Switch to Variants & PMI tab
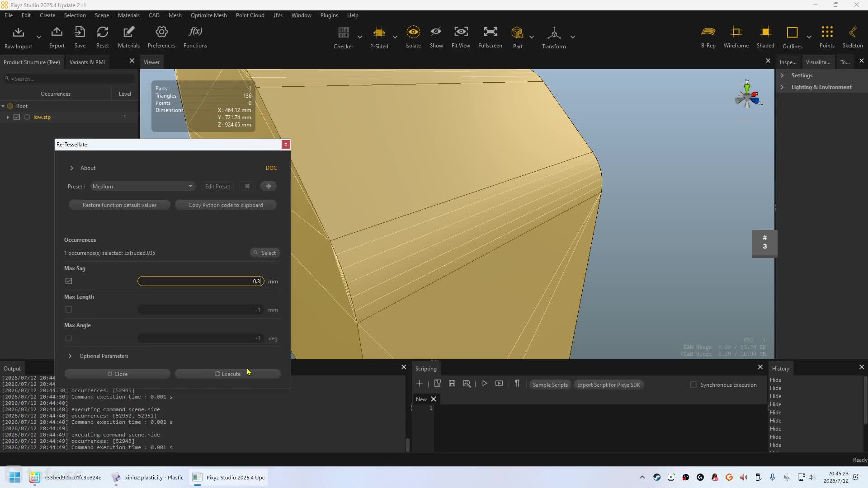This screenshot has width=868, height=488. (x=87, y=62)
